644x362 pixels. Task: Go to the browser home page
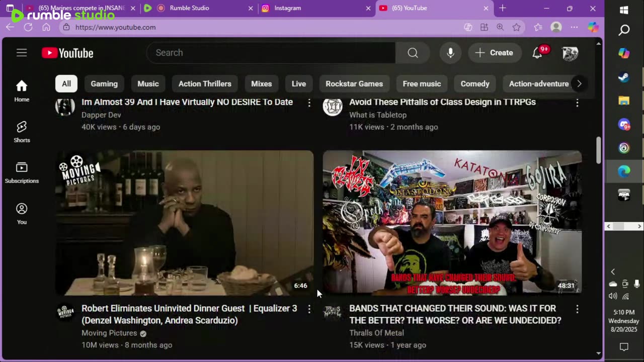point(46,27)
